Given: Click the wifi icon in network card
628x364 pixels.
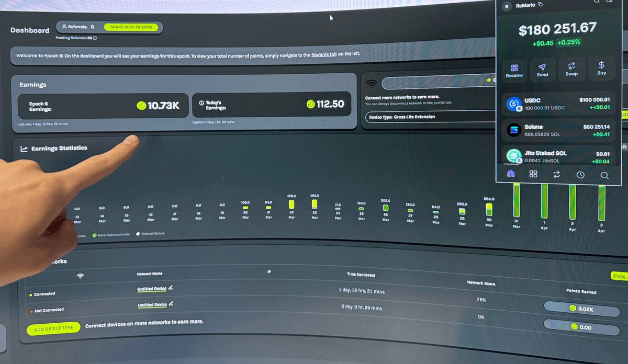Looking at the screenshot, I should [372, 84].
